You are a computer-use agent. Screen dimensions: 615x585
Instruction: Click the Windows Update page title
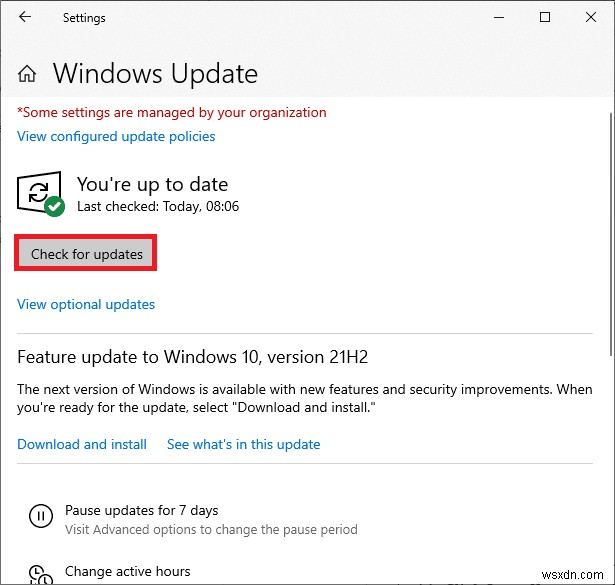(155, 74)
